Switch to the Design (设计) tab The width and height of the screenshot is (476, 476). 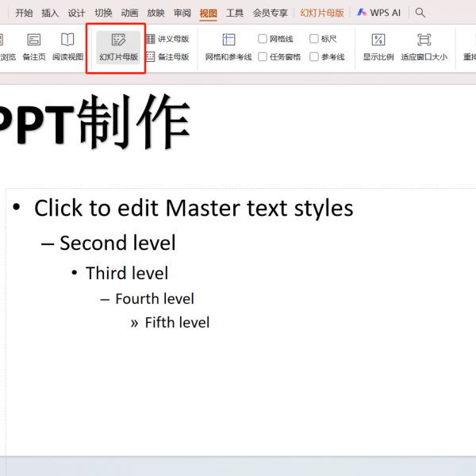[x=76, y=13]
